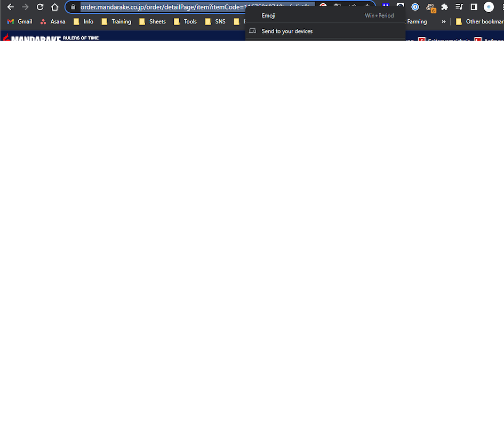
Task: Expand the Training bookmarks folder
Action: coord(116,21)
